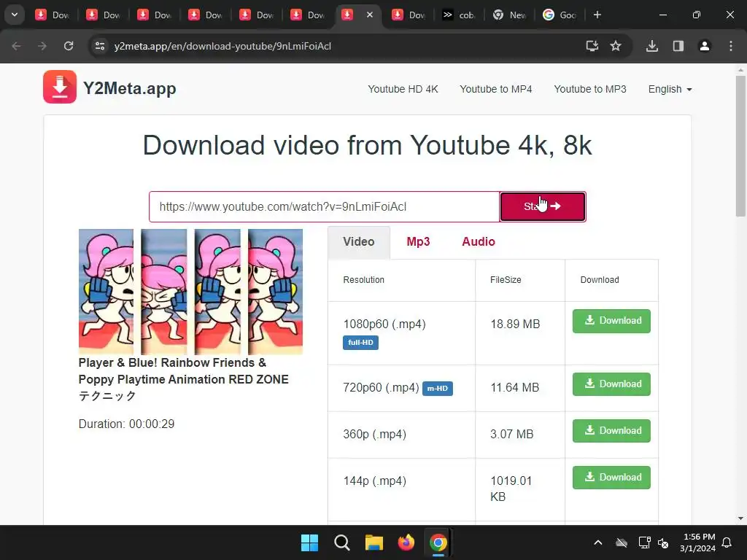747x560 pixels.
Task: Click the browser forward arrow
Action: 42,46
